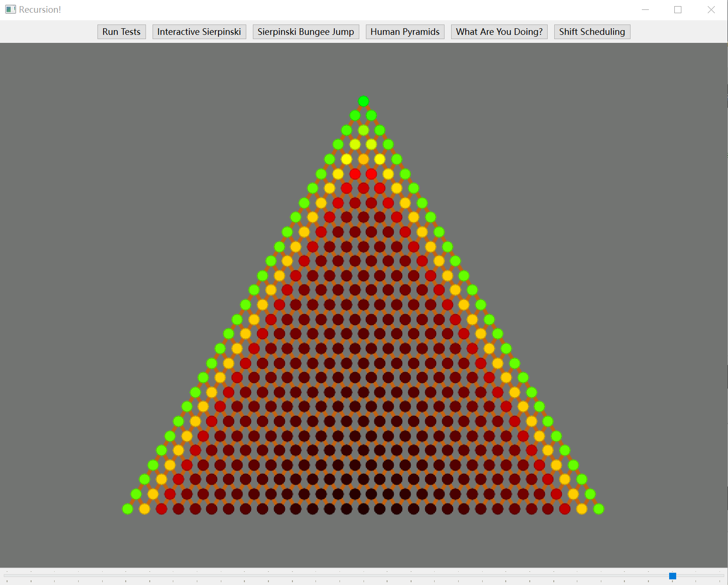Screen dimensions: 728x585
Task: Switch to Shift Scheduling
Action: tap(592, 32)
